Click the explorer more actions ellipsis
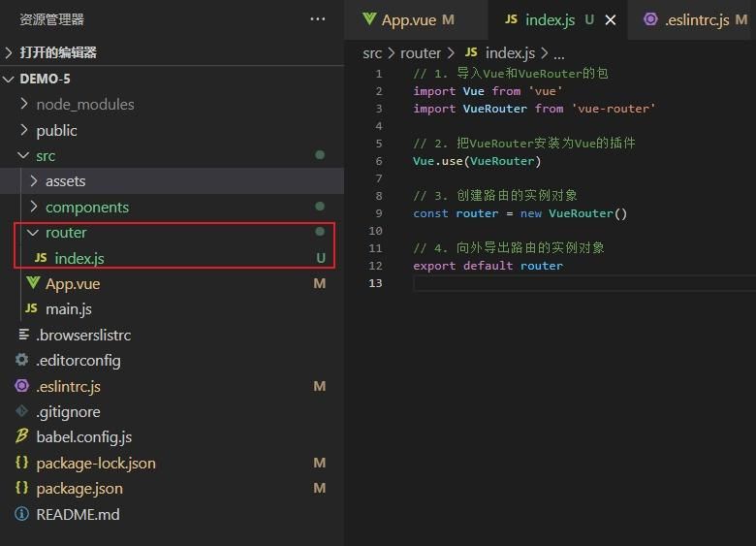Image resolution: width=756 pixels, height=546 pixels. coord(318,18)
